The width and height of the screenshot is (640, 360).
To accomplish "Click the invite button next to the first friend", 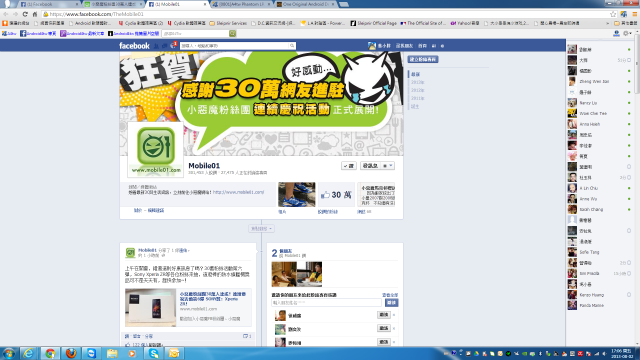I will pyautogui.click(x=384, y=315).
